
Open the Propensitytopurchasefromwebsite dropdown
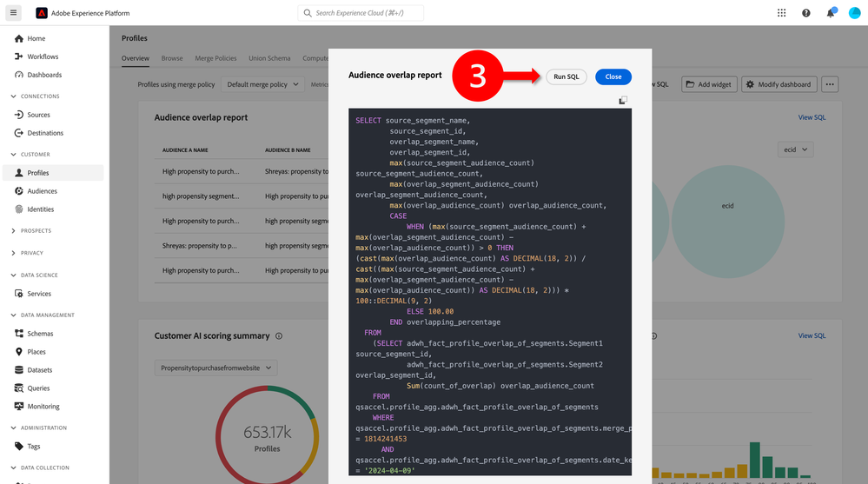215,368
